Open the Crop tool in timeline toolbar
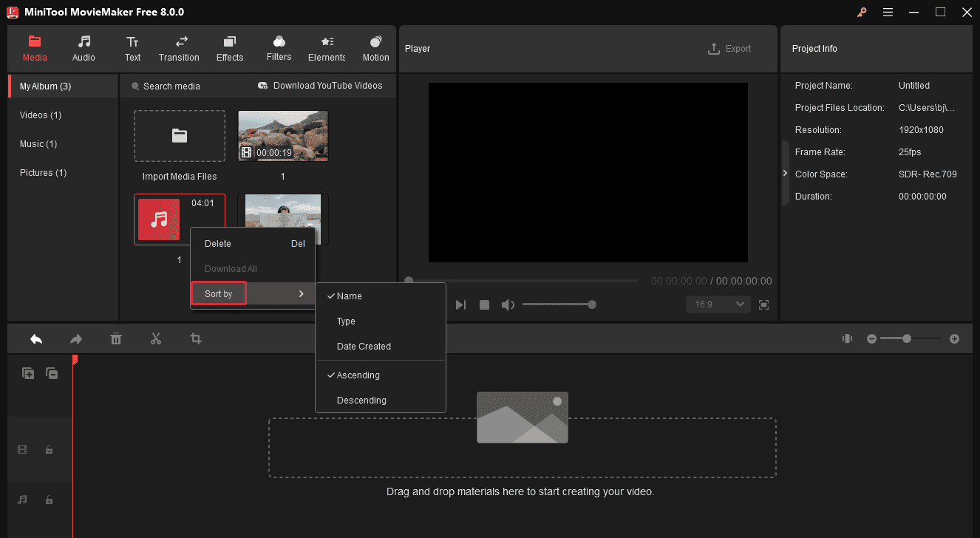 (196, 338)
